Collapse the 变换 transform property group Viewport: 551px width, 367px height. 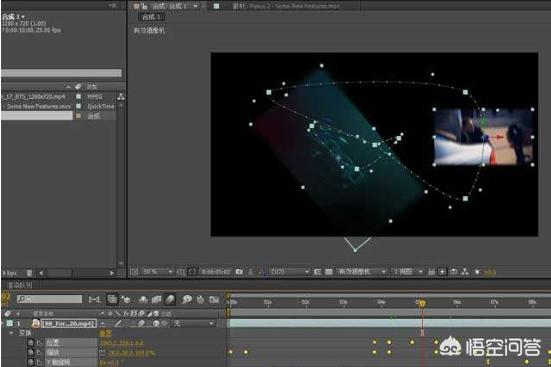pyautogui.click(x=11, y=333)
